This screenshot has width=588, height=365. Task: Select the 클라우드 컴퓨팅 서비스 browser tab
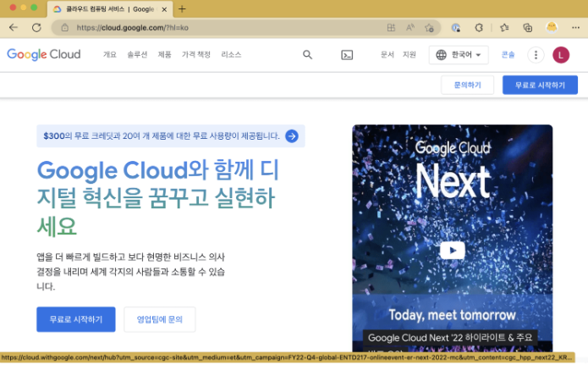tap(110, 9)
